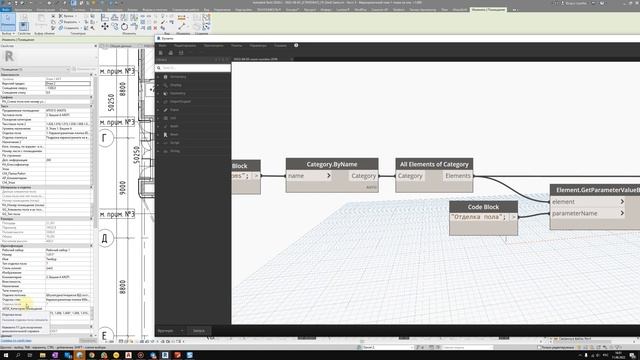Open Chrome from the taskbar

click(x=91, y=356)
